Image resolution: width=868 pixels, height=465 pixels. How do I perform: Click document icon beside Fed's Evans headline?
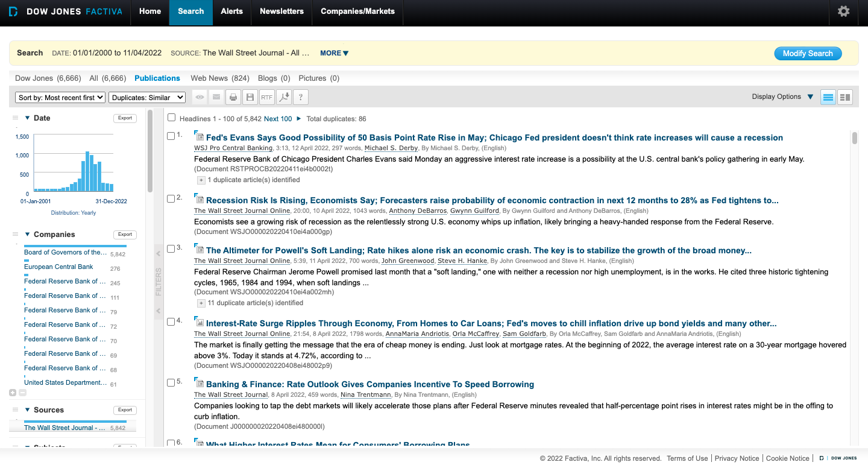click(200, 137)
